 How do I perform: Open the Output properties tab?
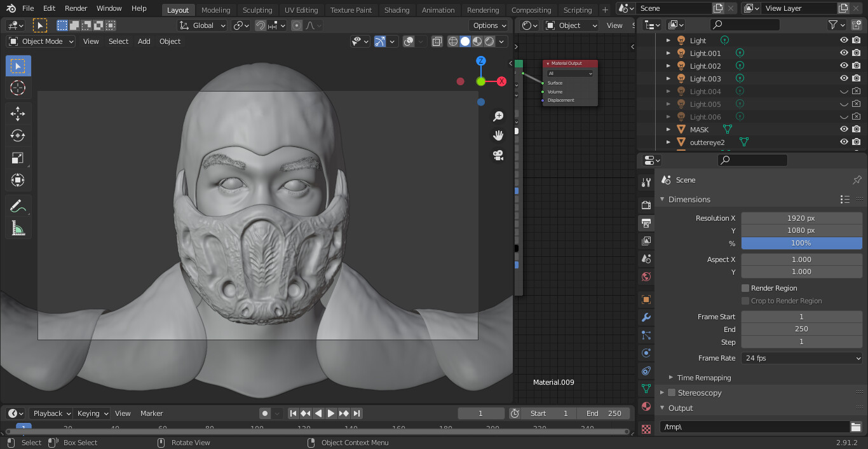(x=646, y=223)
